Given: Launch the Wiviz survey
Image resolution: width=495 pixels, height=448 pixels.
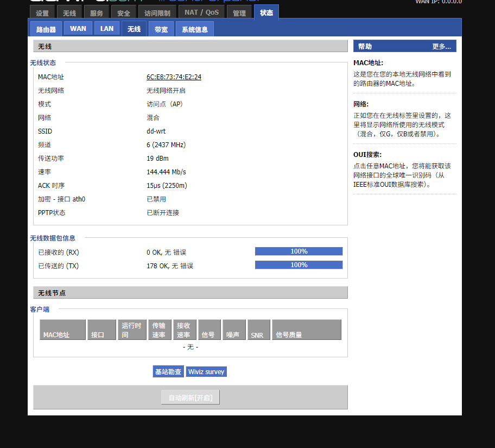Looking at the screenshot, I should click(x=206, y=371).
